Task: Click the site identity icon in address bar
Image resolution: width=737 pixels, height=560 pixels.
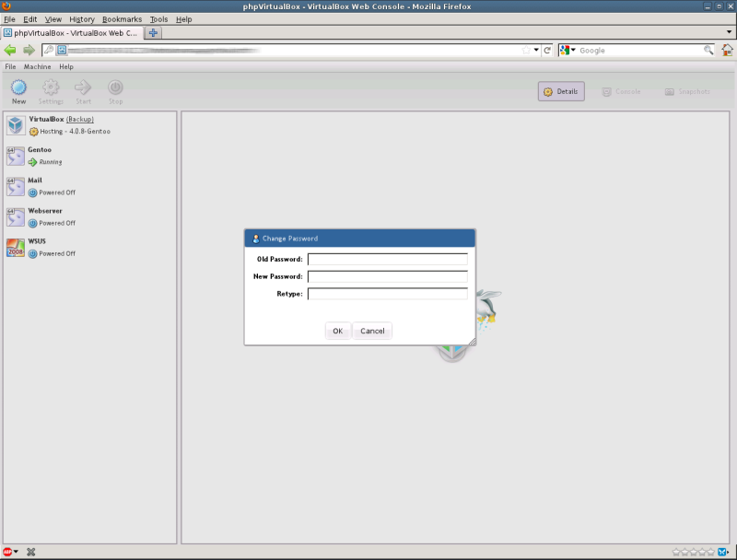Action: pyautogui.click(x=62, y=50)
